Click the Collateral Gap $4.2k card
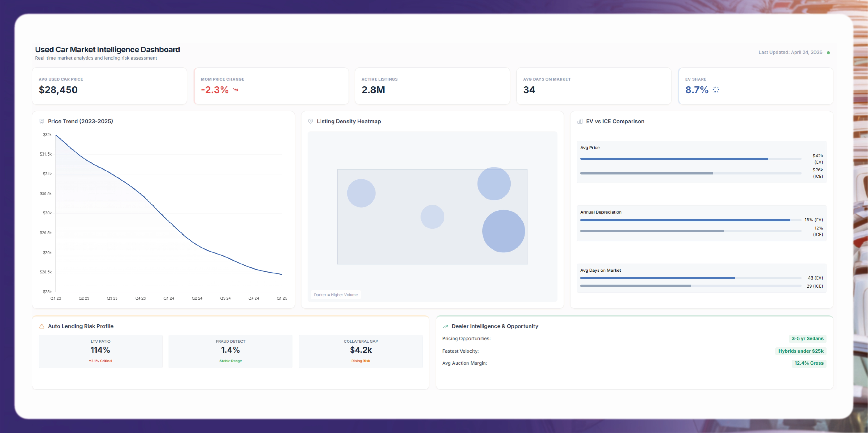868x433 pixels. (360, 351)
